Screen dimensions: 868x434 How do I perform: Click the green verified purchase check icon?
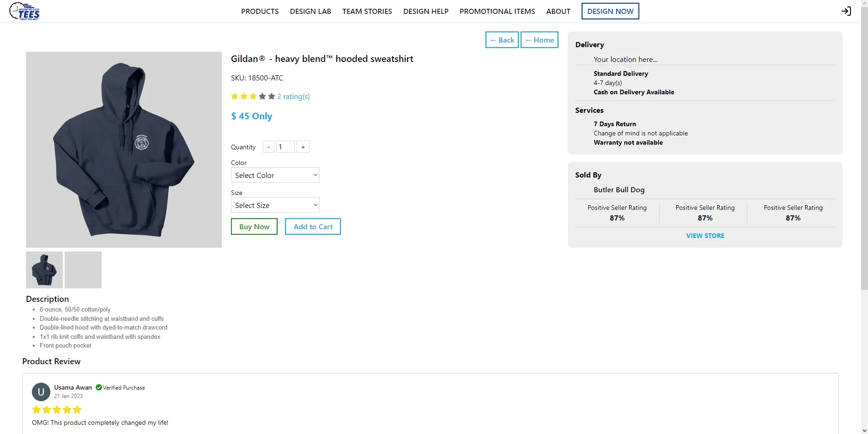(99, 387)
